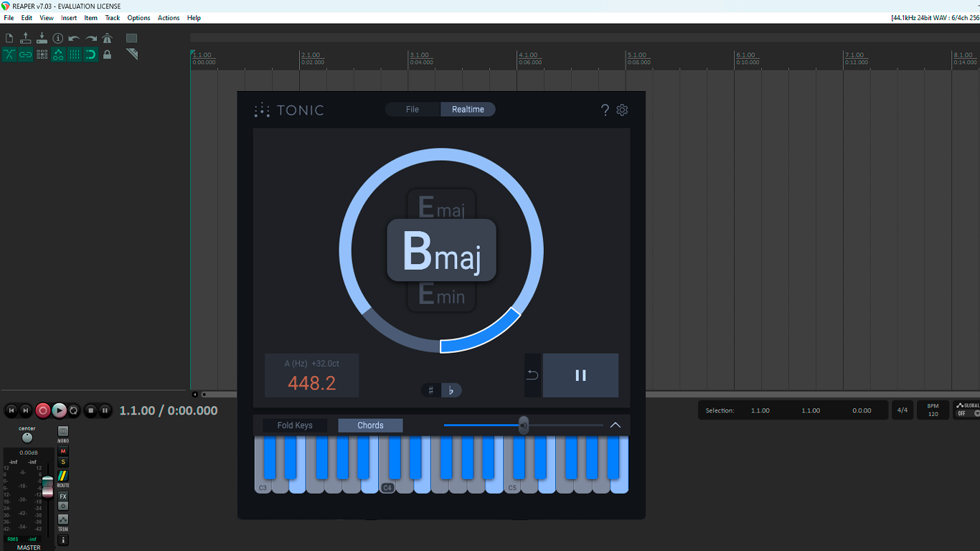Pause Tonic realtime key detection
Image resolution: width=980 pixels, height=551 pixels.
[580, 375]
